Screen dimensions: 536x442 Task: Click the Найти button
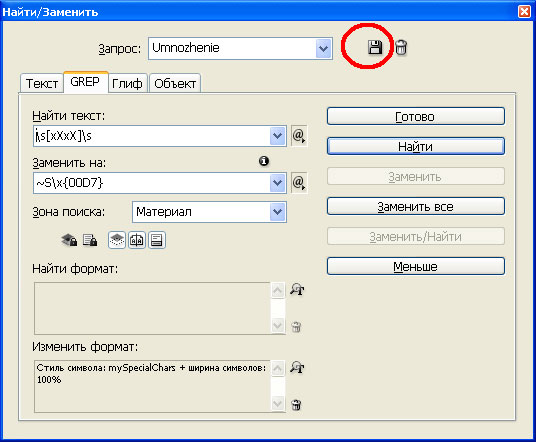pos(416,146)
